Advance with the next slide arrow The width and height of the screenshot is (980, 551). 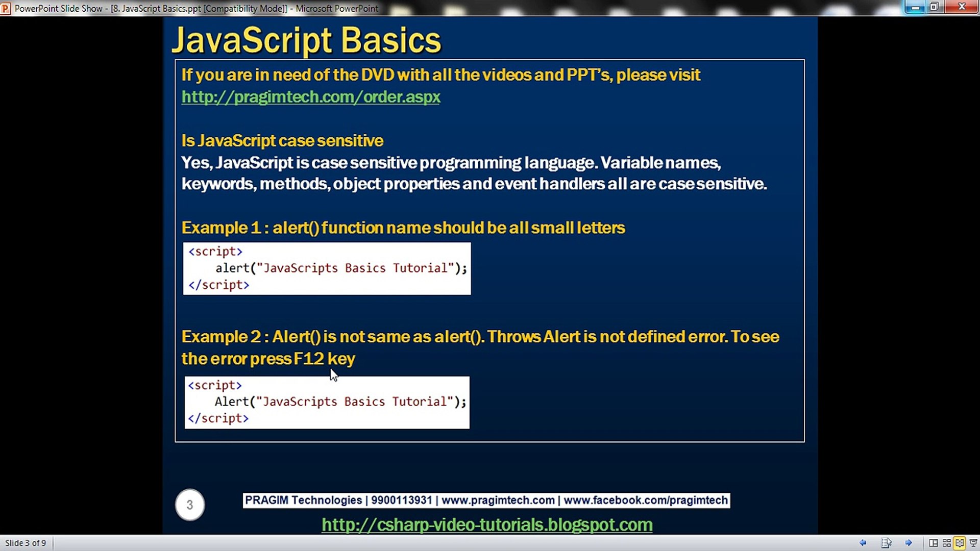909,543
